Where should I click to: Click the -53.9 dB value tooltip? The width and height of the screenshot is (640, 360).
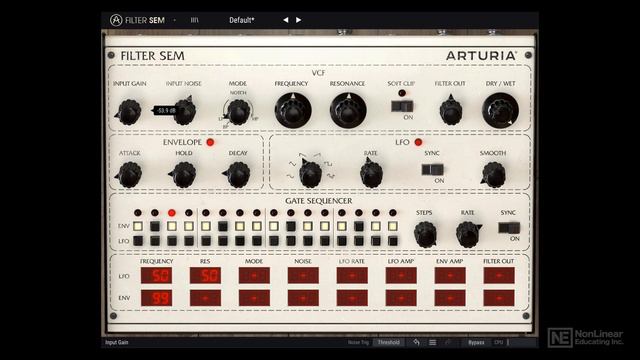(x=165, y=111)
